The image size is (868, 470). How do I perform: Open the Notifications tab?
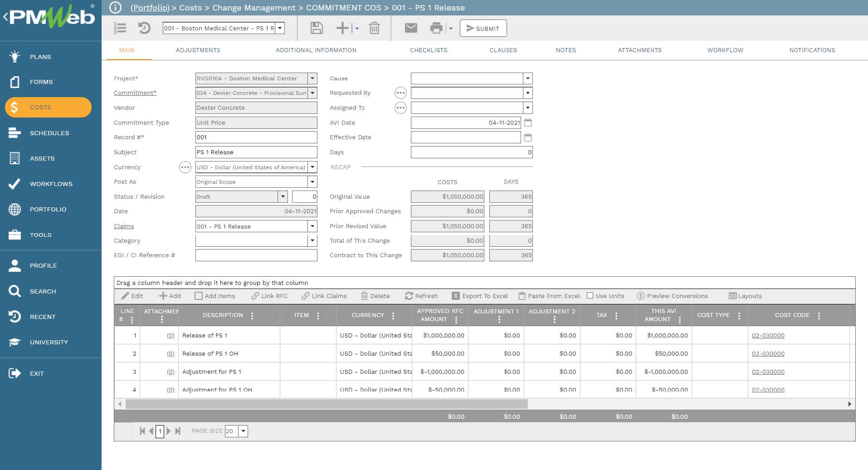point(812,50)
